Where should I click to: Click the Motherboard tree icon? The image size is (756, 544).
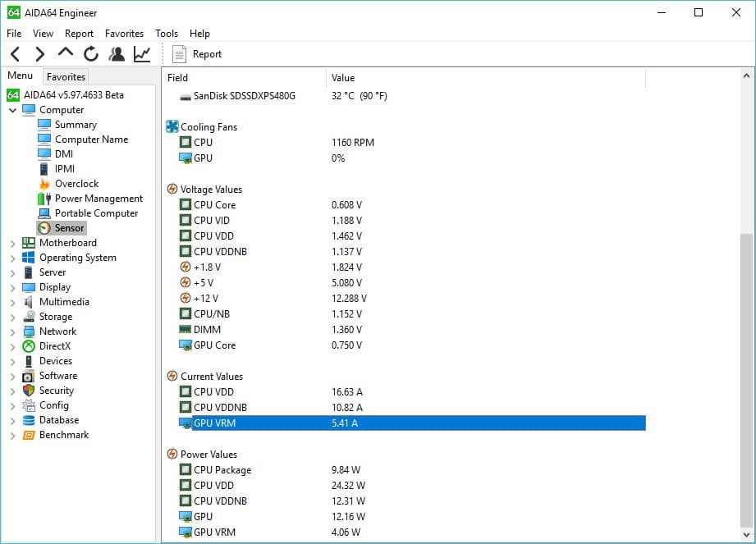(x=29, y=243)
